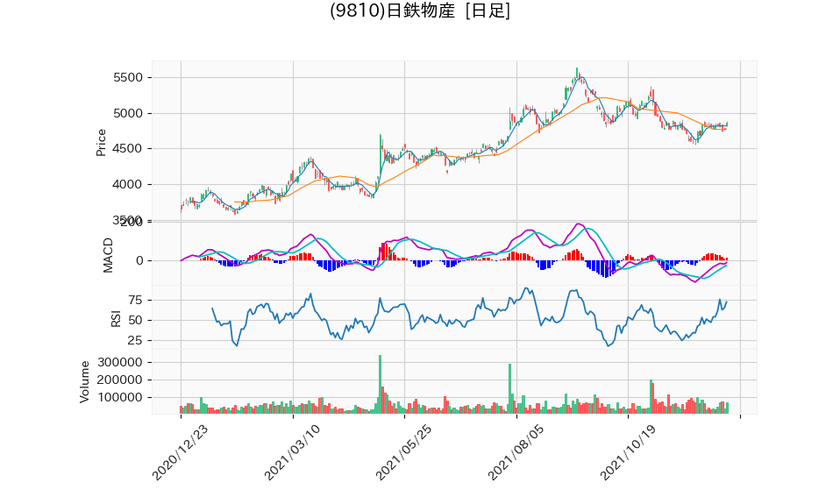Select the 2021/10/19 date label
Image resolution: width=840 pixels, height=504 pixels.
(x=627, y=452)
